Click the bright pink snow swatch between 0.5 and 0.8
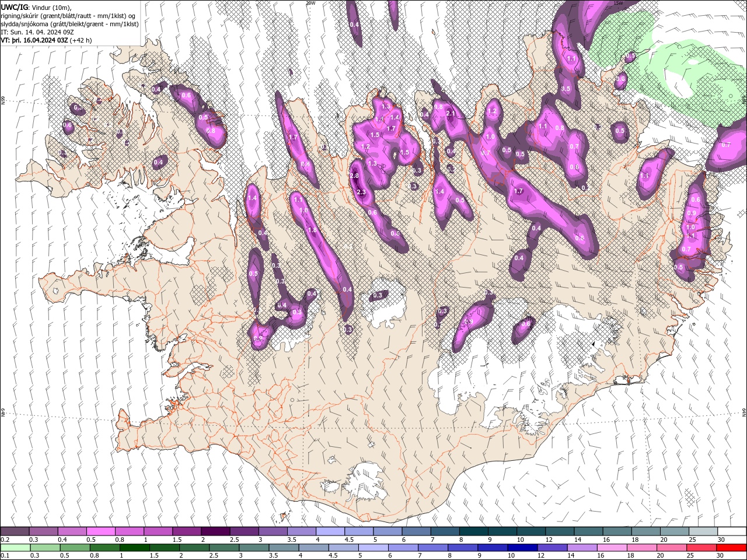Screen dimensions: 747x560 (x=100, y=531)
